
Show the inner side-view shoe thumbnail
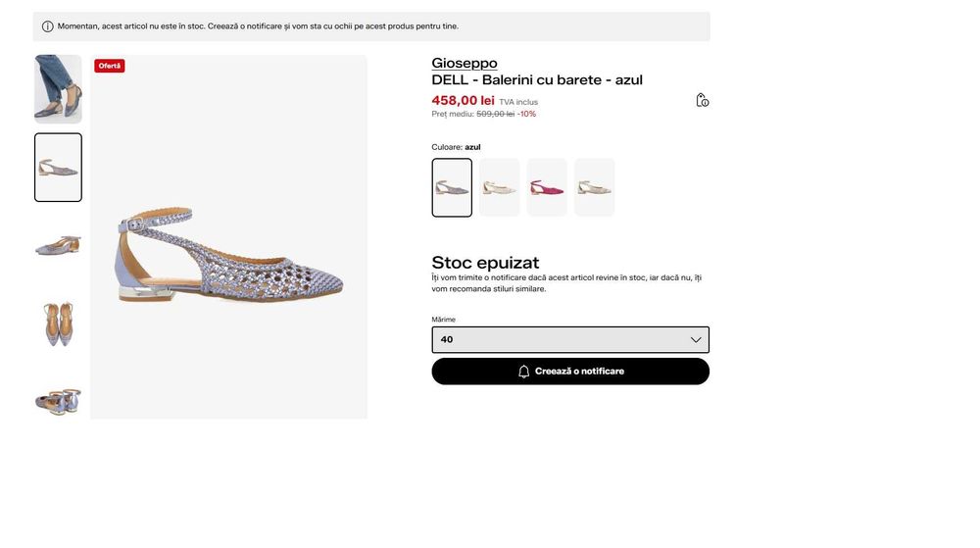[x=58, y=245]
